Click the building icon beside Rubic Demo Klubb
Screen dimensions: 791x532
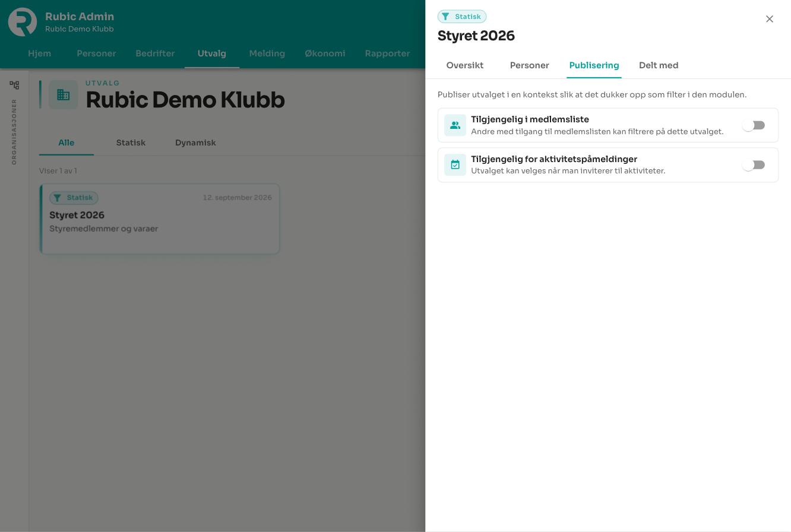click(x=64, y=95)
